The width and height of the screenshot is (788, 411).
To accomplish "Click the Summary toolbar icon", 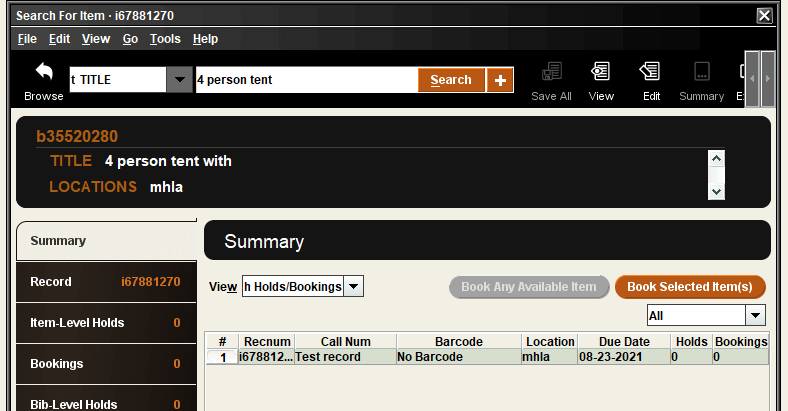I will pos(701,73).
